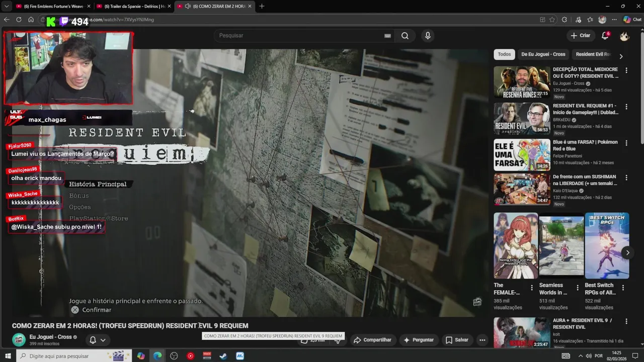The image size is (644, 362).
Task: Open Microsoft Edge from the taskbar
Action: click(157, 356)
